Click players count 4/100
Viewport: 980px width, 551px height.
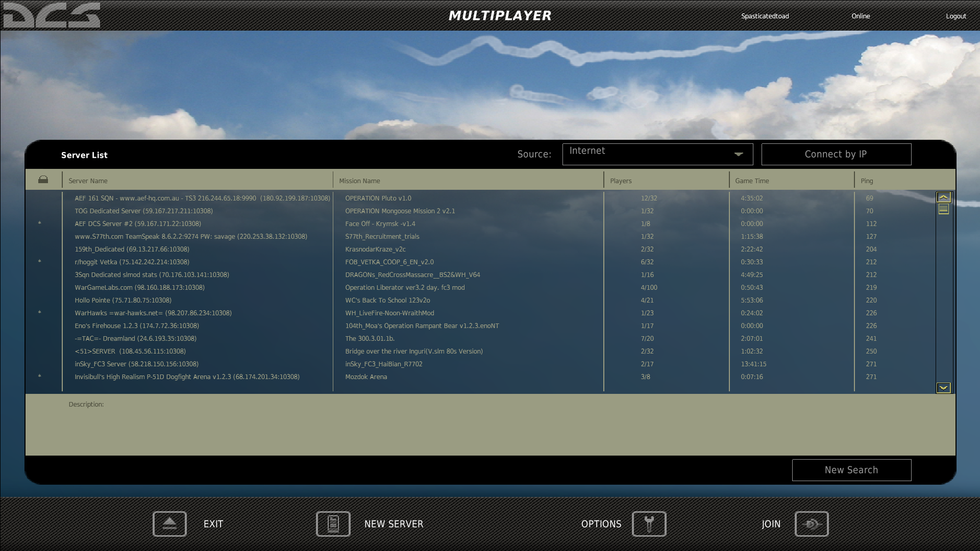click(x=649, y=287)
